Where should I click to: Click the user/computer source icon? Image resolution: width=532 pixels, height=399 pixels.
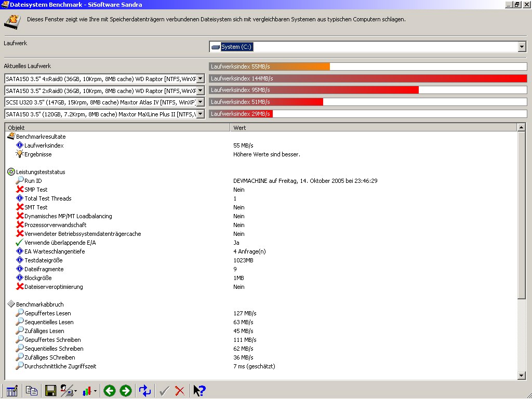(x=66, y=391)
